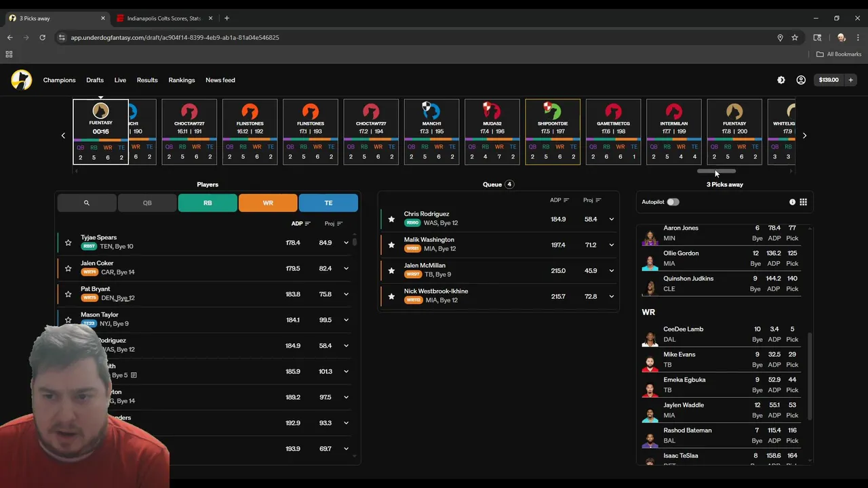Click the $139.00 balance button
Image resolution: width=868 pixels, height=488 pixels.
(829, 80)
